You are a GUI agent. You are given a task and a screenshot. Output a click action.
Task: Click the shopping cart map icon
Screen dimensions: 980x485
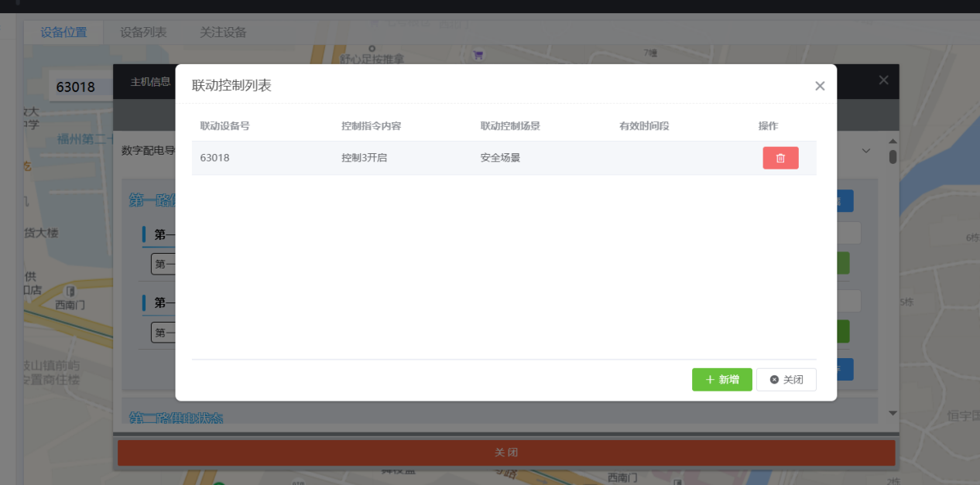[x=478, y=55]
